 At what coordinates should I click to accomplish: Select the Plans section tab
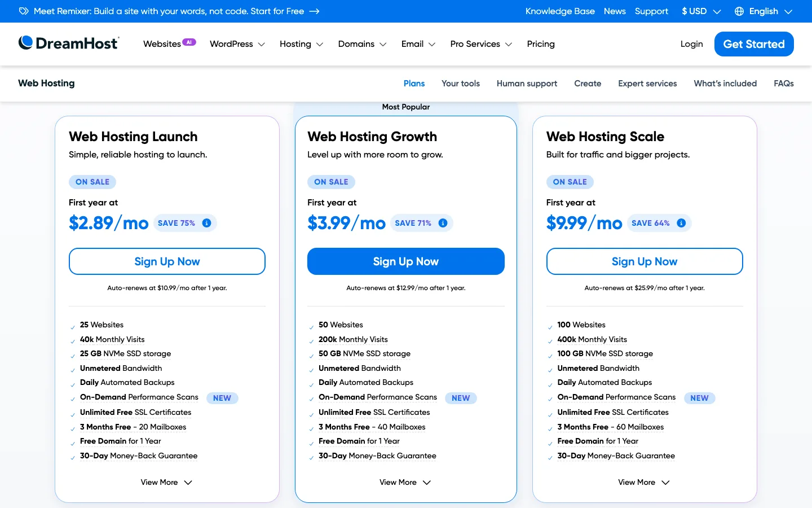pyautogui.click(x=414, y=84)
